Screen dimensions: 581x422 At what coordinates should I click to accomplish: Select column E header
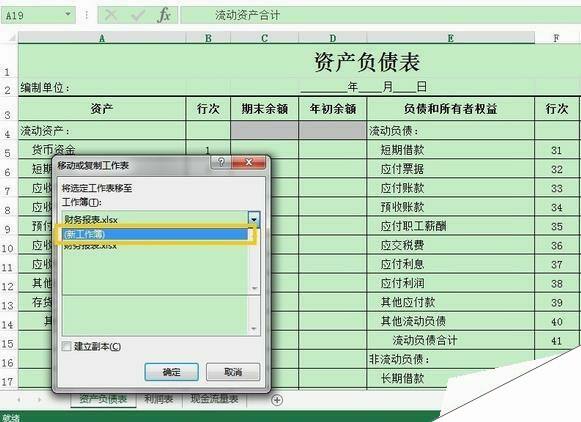click(x=451, y=38)
